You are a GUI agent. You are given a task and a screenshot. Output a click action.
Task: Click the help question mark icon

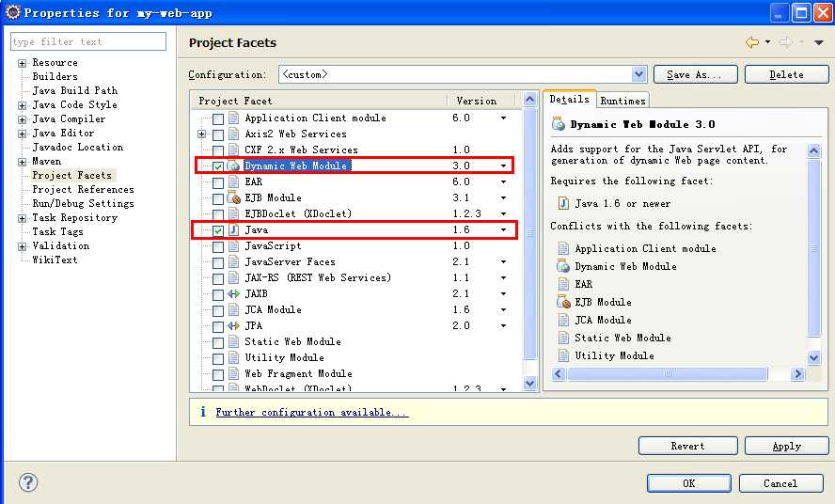pos(28,482)
